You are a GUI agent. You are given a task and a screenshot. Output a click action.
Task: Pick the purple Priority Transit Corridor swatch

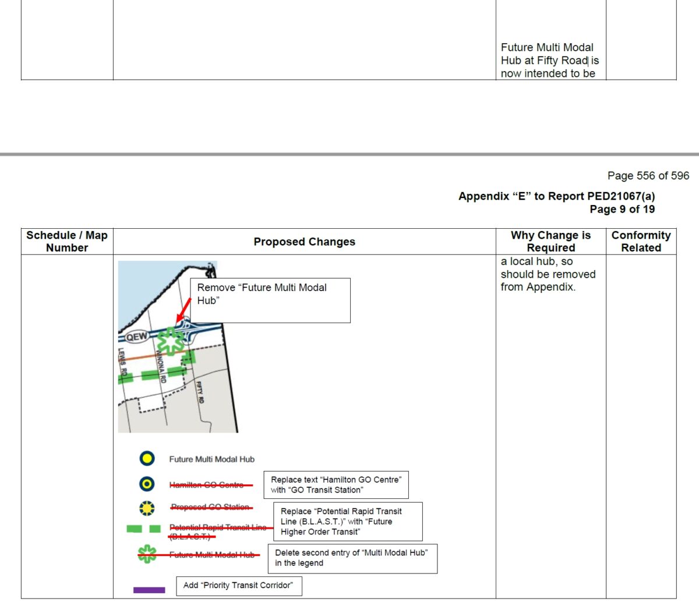149,590
